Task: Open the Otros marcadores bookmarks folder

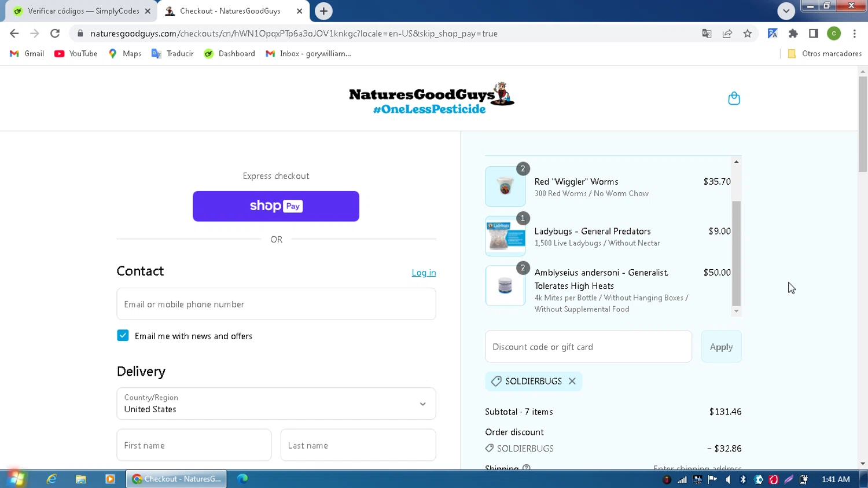Action: click(x=825, y=53)
